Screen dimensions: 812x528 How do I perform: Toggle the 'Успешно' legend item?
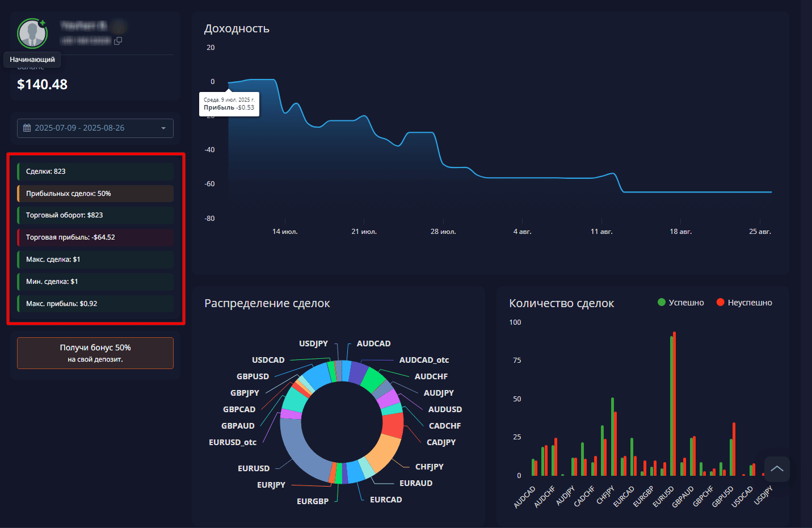(x=680, y=303)
